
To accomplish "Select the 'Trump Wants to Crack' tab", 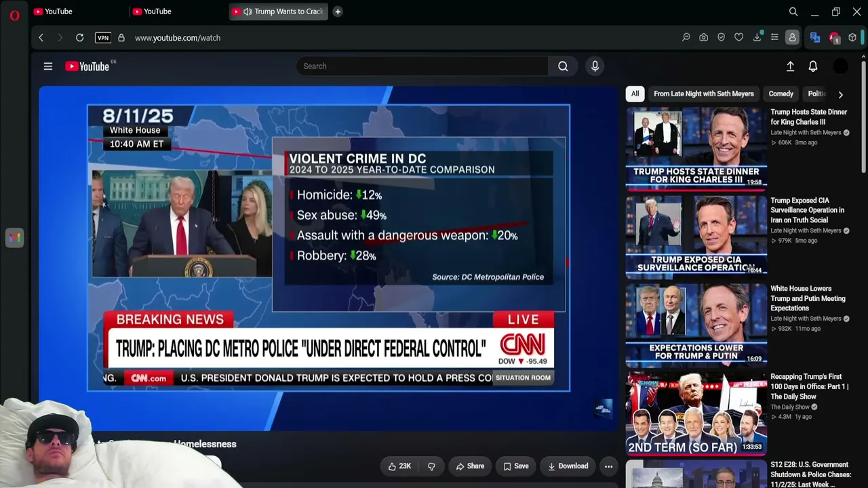I will click(278, 12).
